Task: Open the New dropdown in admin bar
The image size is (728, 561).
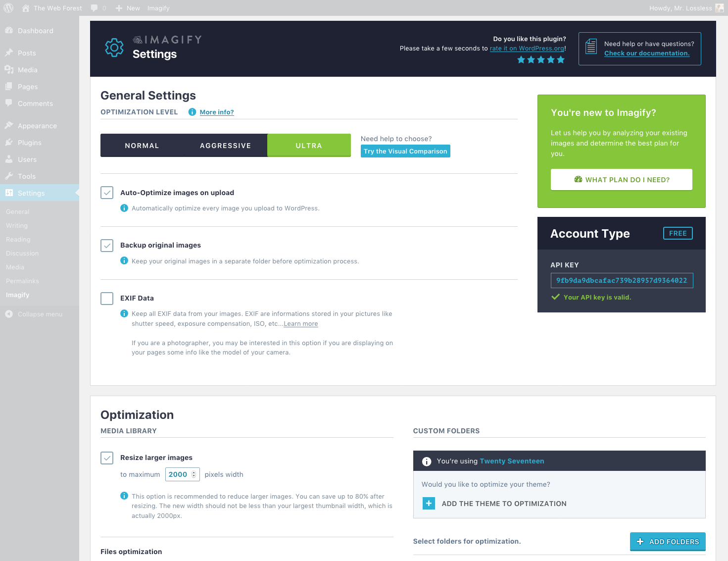Action: click(128, 8)
